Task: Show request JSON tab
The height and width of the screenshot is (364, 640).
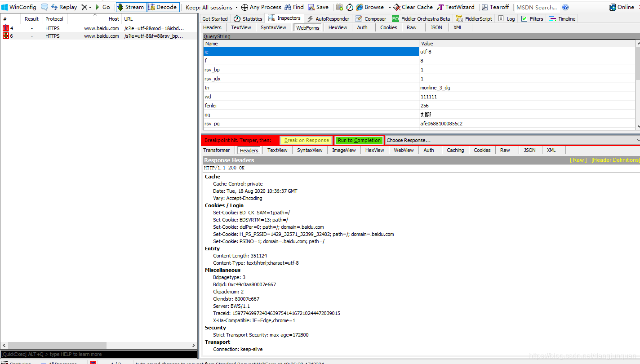Action: click(436, 27)
